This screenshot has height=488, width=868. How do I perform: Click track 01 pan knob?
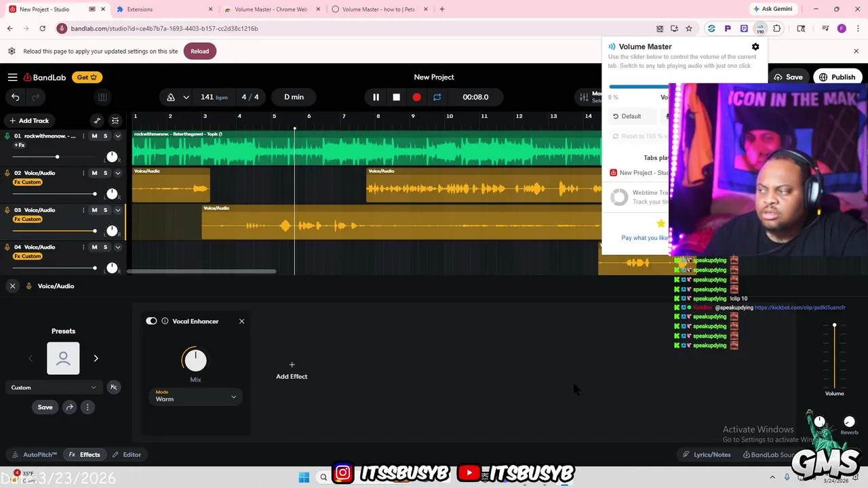112,157
